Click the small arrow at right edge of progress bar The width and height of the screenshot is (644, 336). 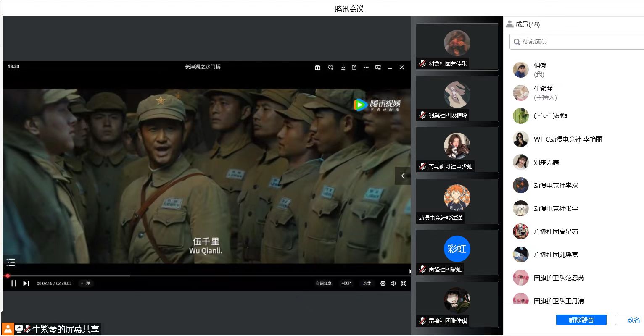coord(410,271)
